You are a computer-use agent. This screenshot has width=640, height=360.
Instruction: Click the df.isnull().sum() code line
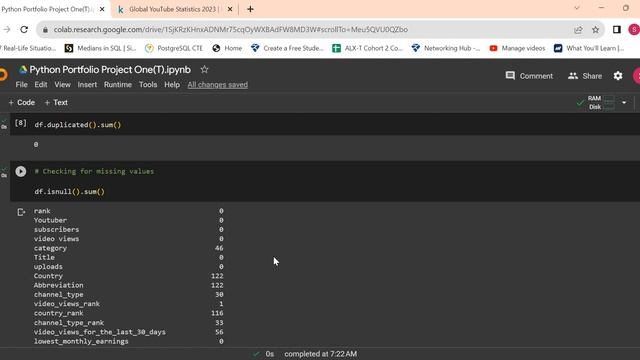tap(69, 191)
